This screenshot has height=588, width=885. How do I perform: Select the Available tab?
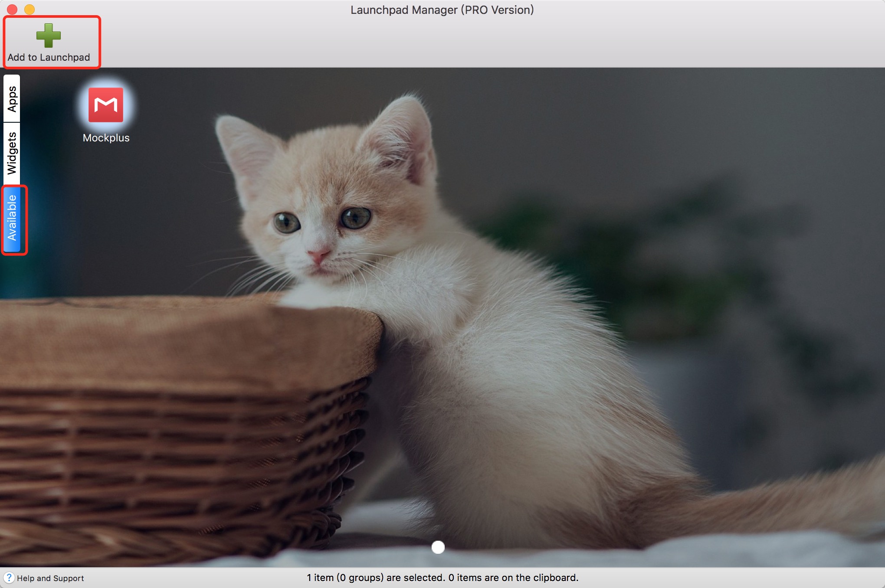click(x=12, y=219)
